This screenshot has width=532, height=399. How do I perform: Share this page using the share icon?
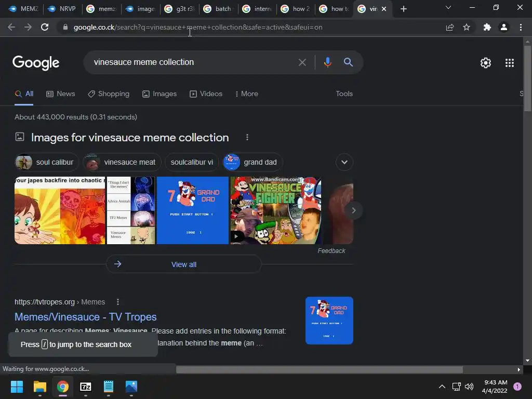coord(450,27)
